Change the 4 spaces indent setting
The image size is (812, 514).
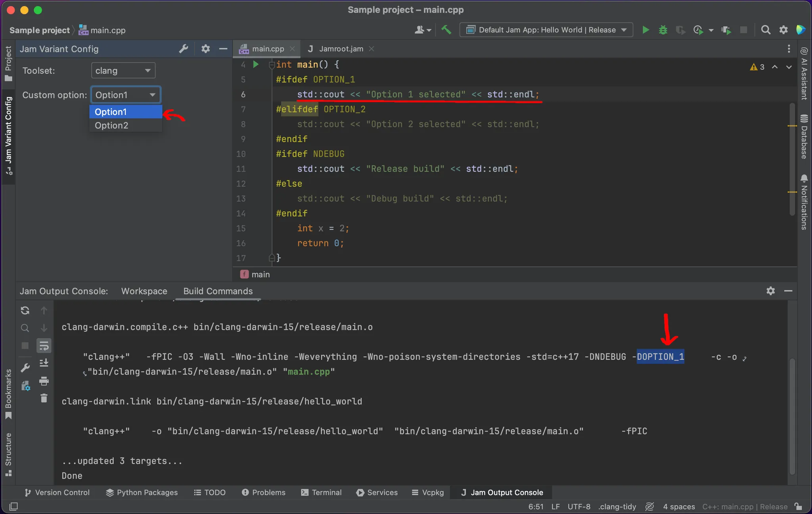pos(679,506)
